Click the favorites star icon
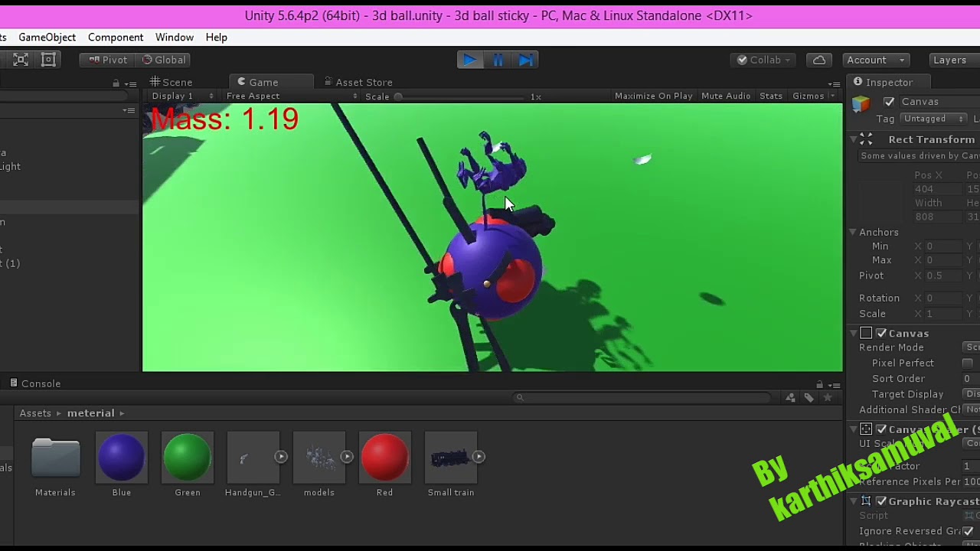The height and width of the screenshot is (551, 980). point(827,397)
